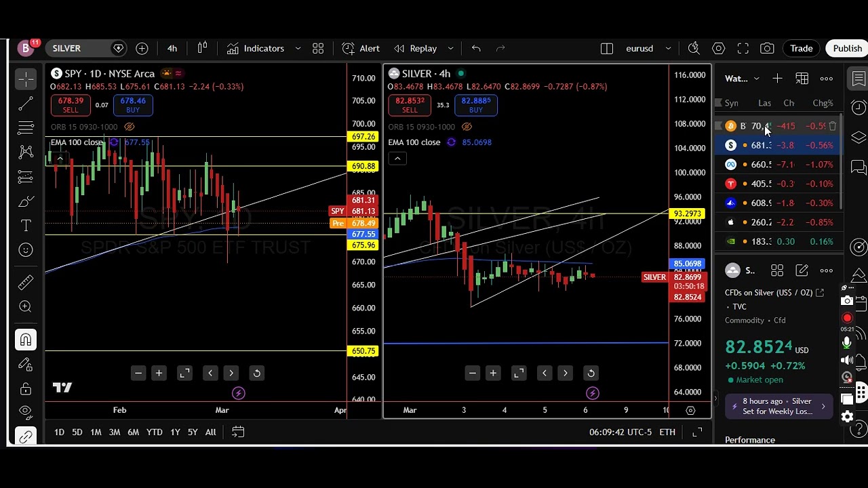Viewport: 868px width, 488px height.
Task: Collapse indicator legend on SPY chart
Action: coord(60,159)
